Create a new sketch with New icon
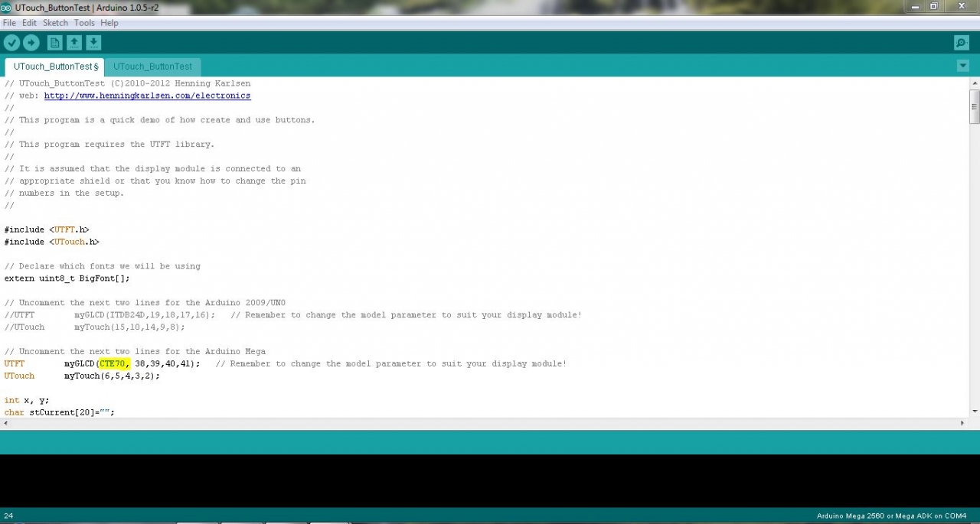Image resolution: width=980 pixels, height=524 pixels. (x=54, y=43)
